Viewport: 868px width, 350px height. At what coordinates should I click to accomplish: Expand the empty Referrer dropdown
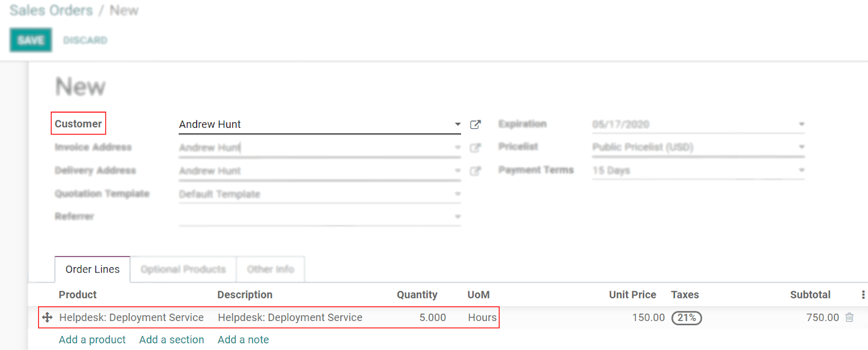pyautogui.click(x=458, y=216)
